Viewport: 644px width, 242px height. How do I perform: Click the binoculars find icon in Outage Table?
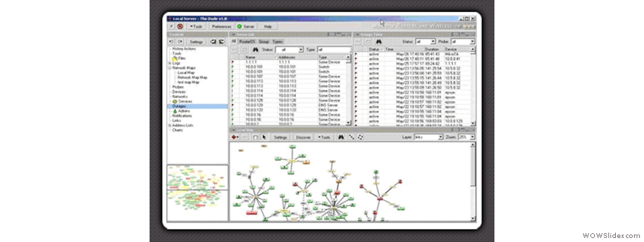click(x=378, y=42)
